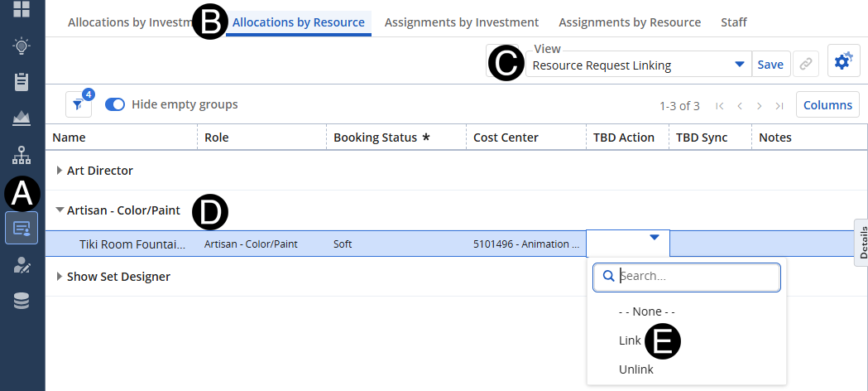Click the chain link icon beside Save
The image size is (868, 391).
click(x=804, y=65)
